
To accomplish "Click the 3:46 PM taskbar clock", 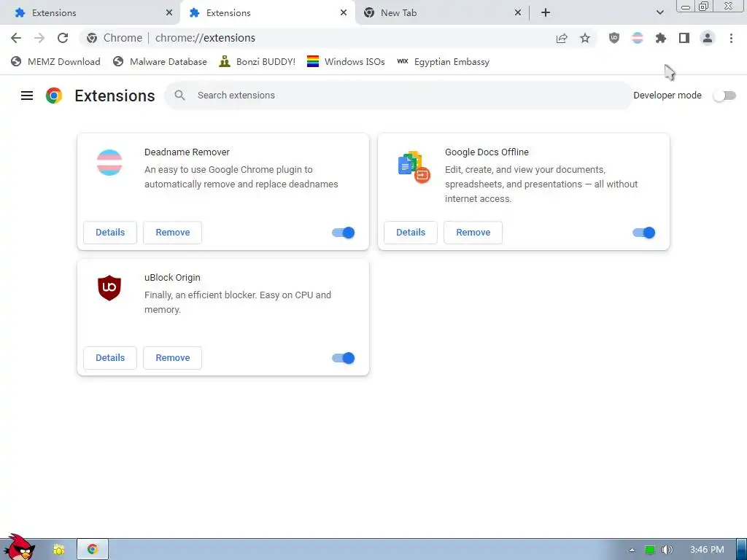I will [x=707, y=550].
